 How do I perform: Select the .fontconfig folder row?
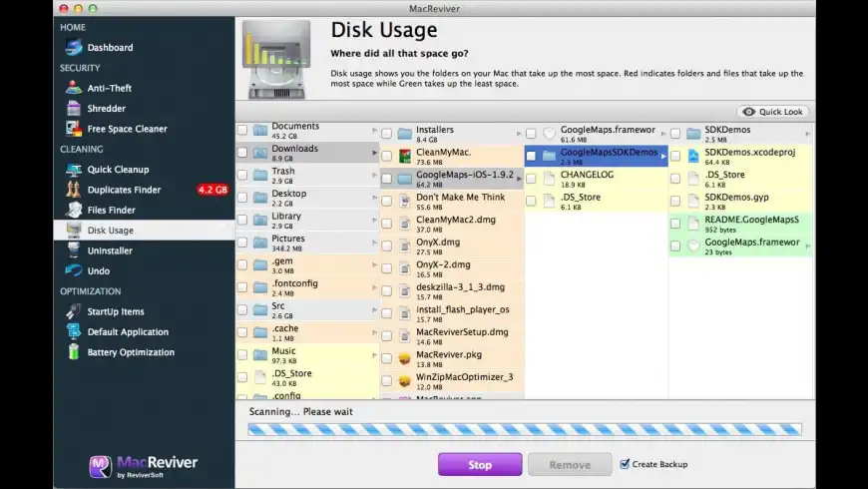(307, 287)
